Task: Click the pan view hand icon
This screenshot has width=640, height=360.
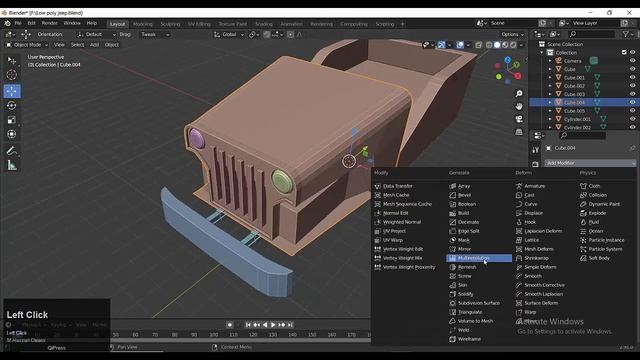Action: pos(519,107)
